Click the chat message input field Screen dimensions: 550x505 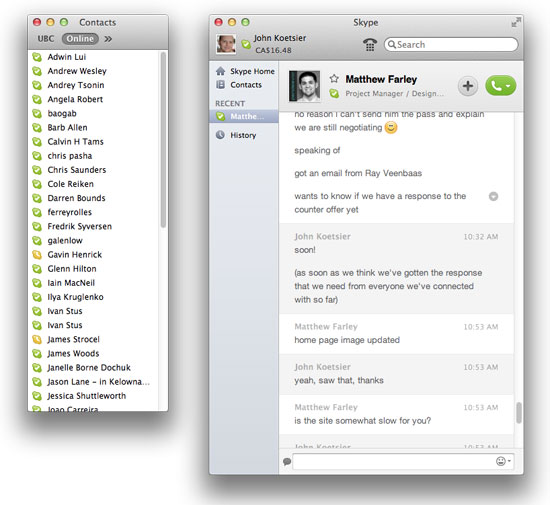click(x=403, y=461)
